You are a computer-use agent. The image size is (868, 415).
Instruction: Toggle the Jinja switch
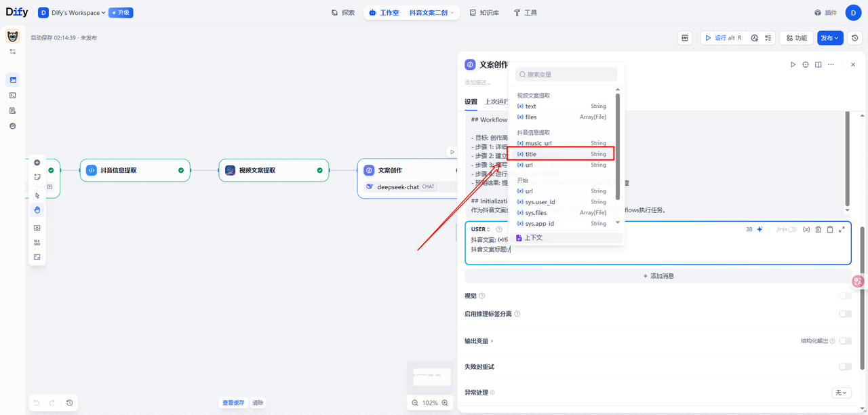click(x=791, y=229)
